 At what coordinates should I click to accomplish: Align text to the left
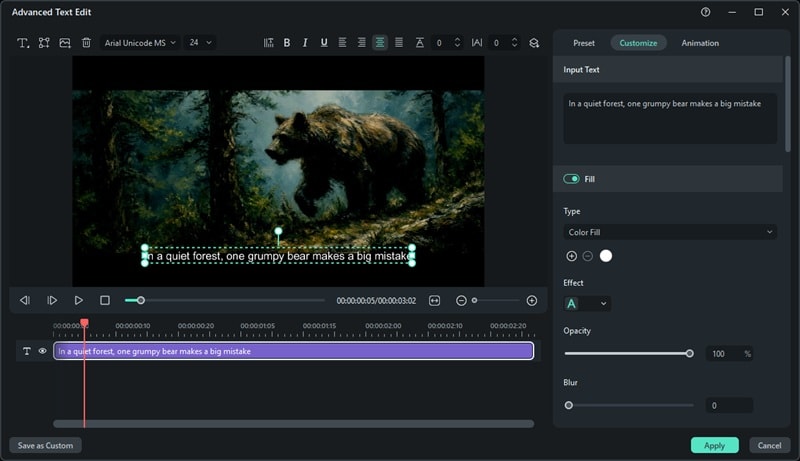pyautogui.click(x=342, y=43)
